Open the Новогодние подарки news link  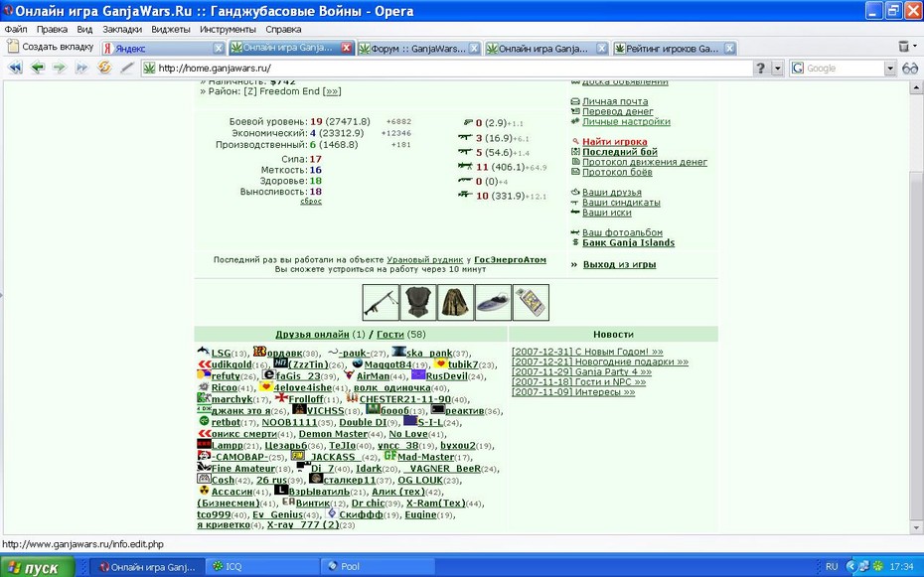600,361
